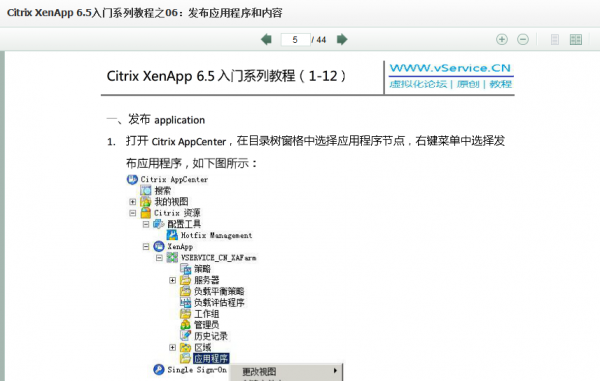
Task: Click the 策略 policy icon
Action: (x=186, y=269)
